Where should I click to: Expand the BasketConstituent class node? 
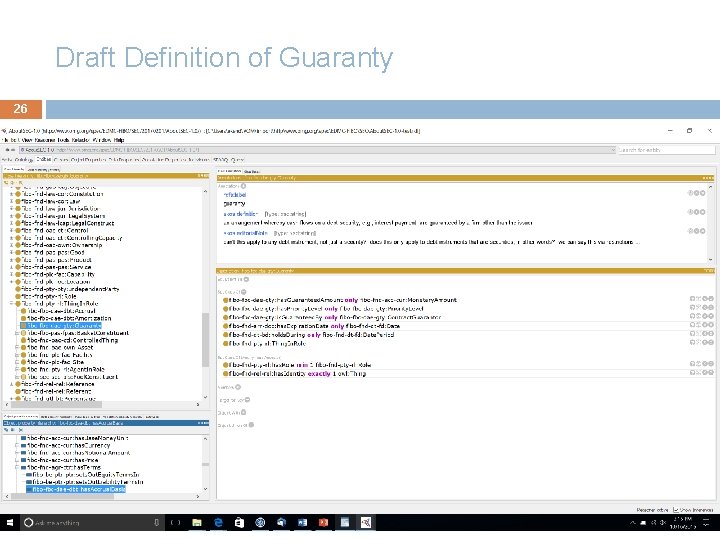click(17, 333)
